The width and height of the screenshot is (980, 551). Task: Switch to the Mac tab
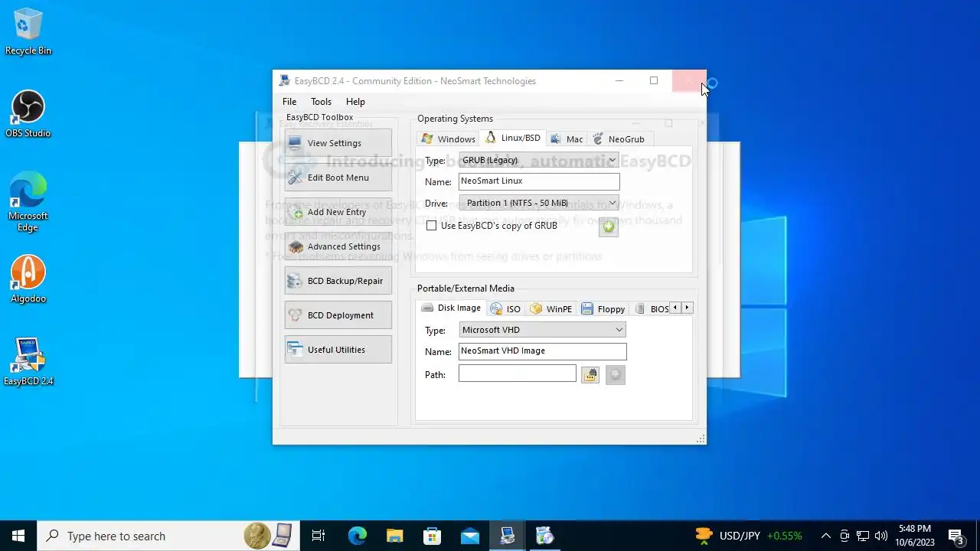pyautogui.click(x=567, y=139)
